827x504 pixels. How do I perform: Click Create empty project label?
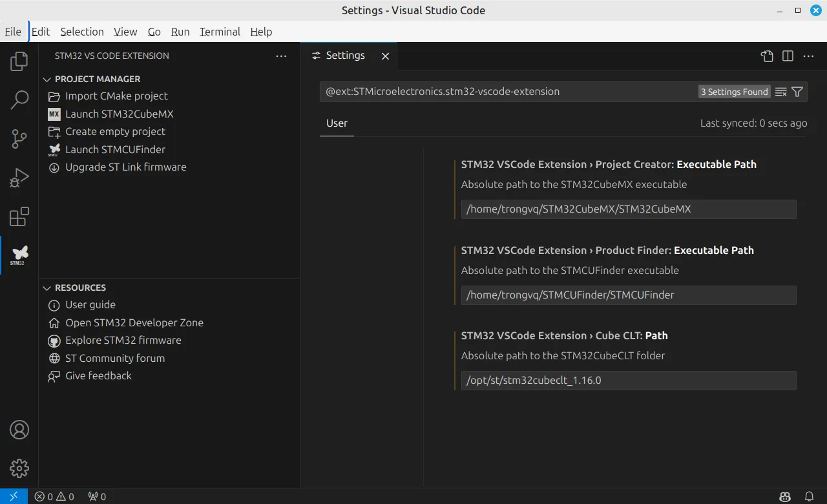point(115,132)
